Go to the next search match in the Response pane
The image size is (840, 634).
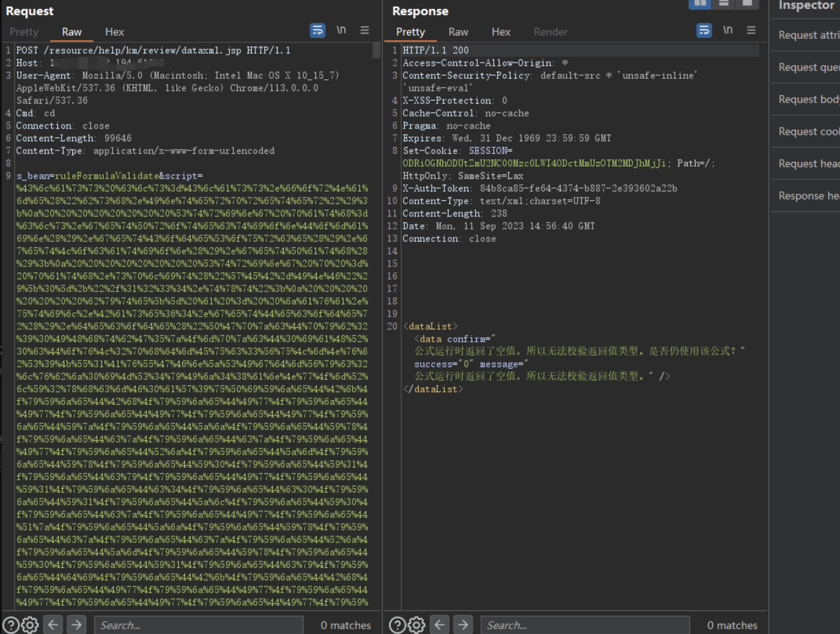(x=463, y=625)
